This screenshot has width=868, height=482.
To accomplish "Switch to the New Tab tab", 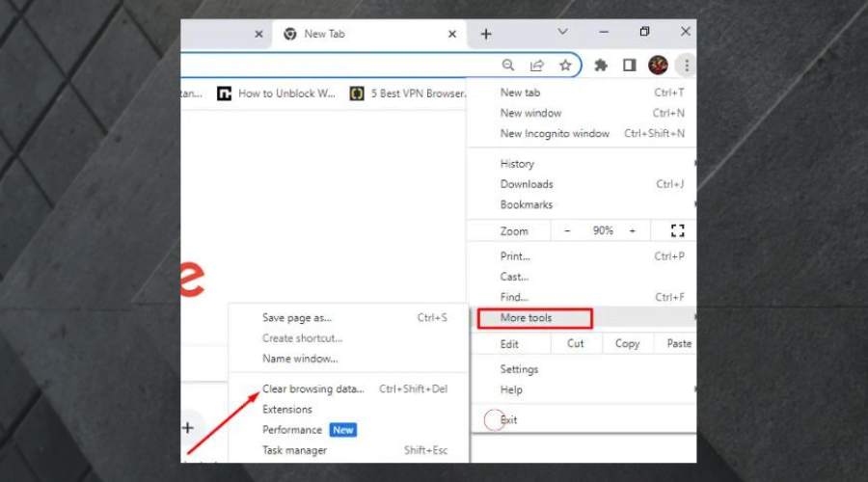I will [368, 35].
